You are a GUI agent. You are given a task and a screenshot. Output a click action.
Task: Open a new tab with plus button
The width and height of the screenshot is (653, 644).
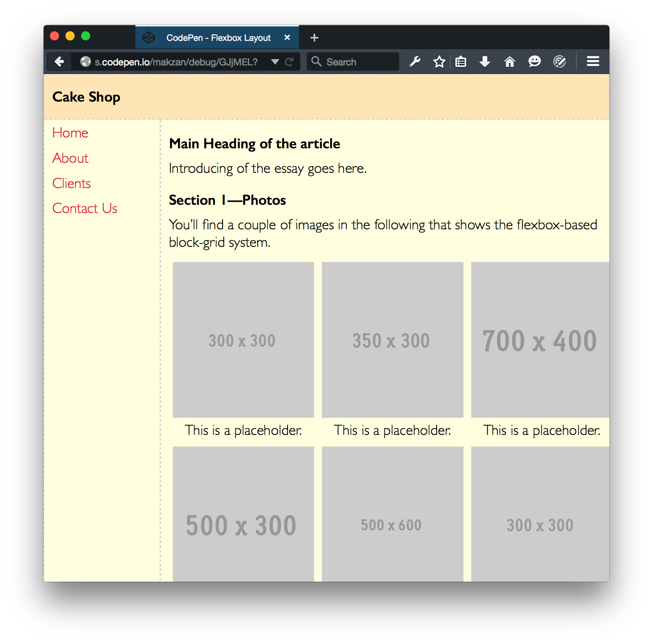(314, 38)
